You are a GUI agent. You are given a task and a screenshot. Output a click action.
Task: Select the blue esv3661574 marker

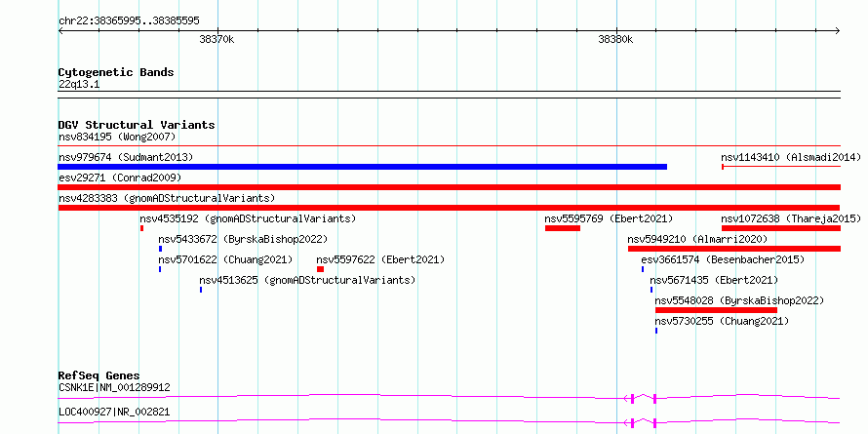click(643, 269)
